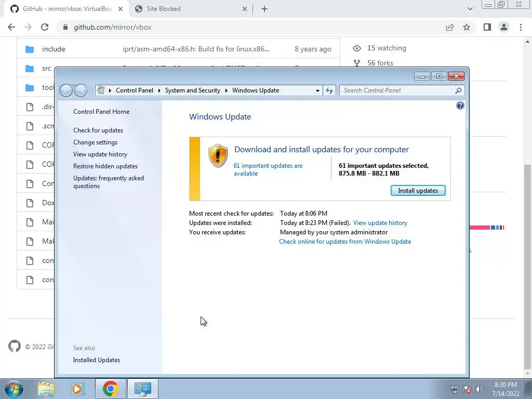Open 61 important updates are available link
The height and width of the screenshot is (399, 532).
click(268, 169)
